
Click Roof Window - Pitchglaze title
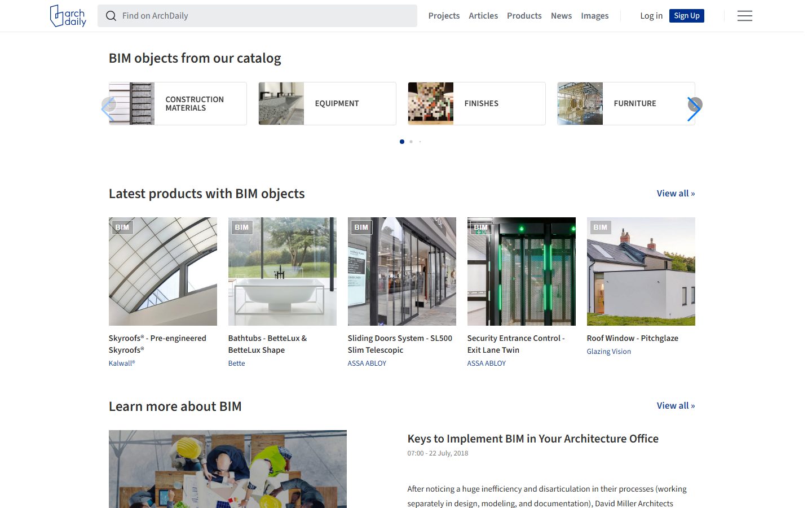click(x=633, y=338)
